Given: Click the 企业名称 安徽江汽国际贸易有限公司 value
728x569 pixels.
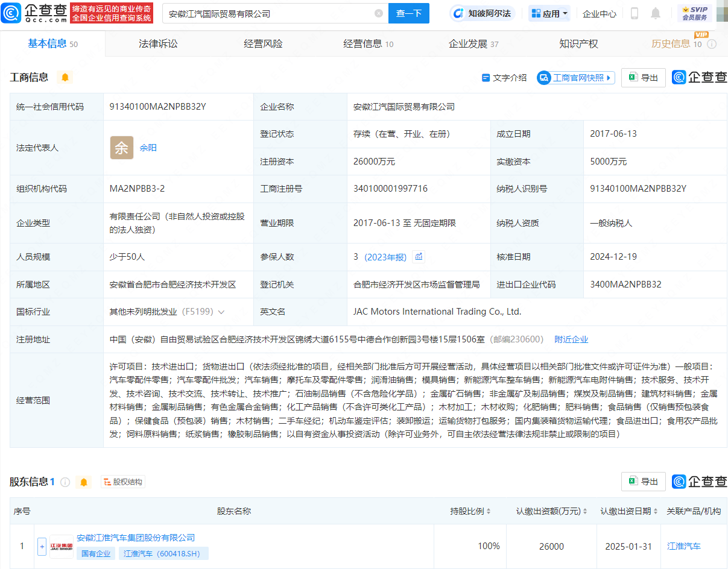Looking at the screenshot, I should click(x=404, y=107).
